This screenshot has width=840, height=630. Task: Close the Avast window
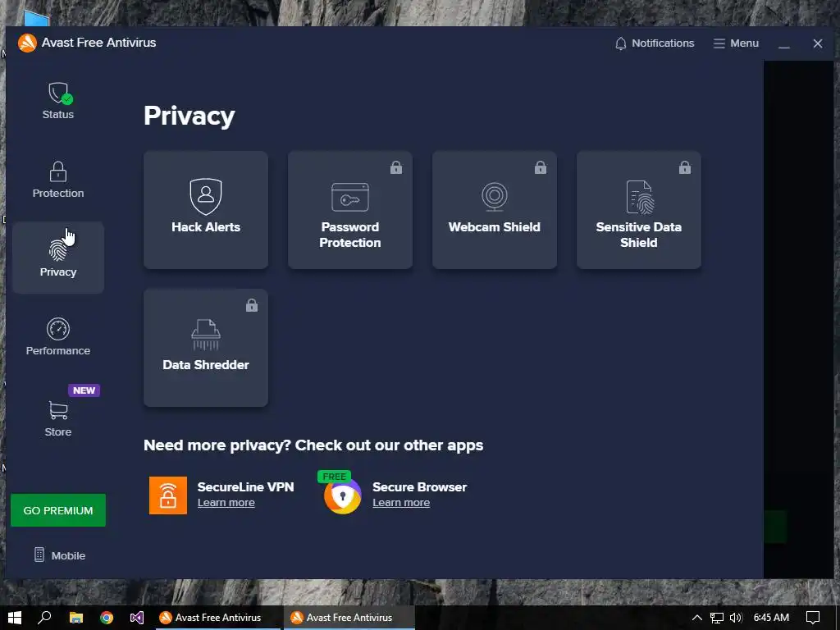(x=818, y=43)
